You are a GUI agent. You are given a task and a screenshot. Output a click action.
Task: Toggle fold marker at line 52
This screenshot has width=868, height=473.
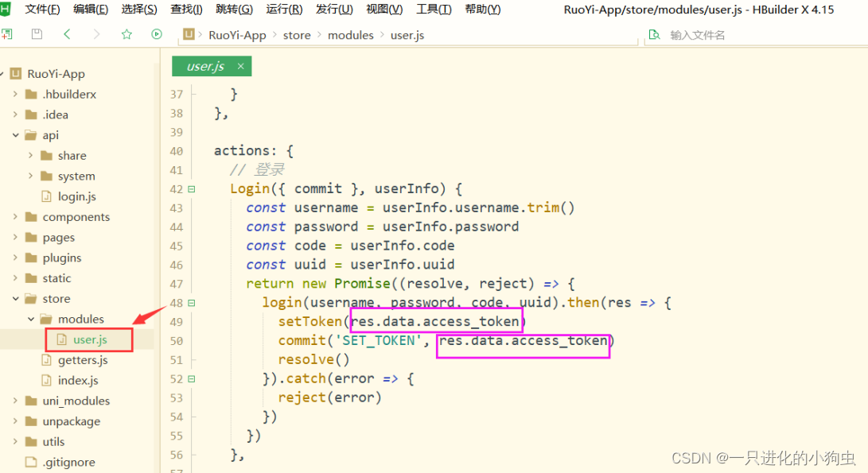pos(191,379)
